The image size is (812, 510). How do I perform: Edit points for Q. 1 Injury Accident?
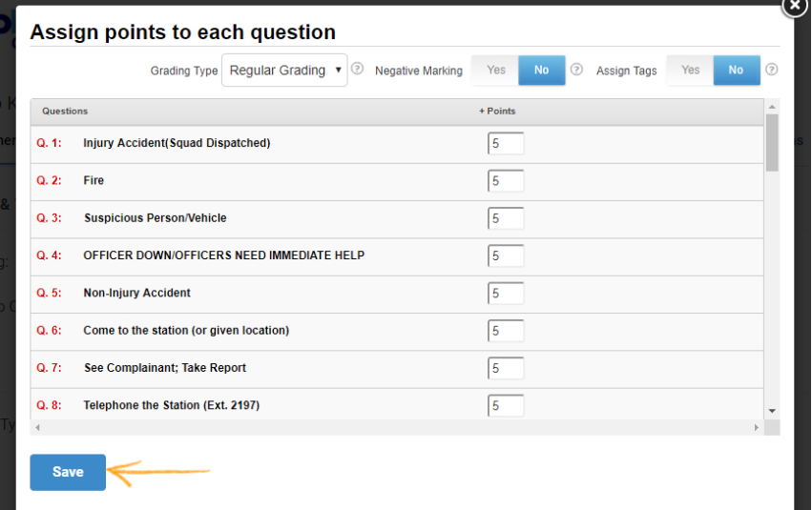point(506,144)
